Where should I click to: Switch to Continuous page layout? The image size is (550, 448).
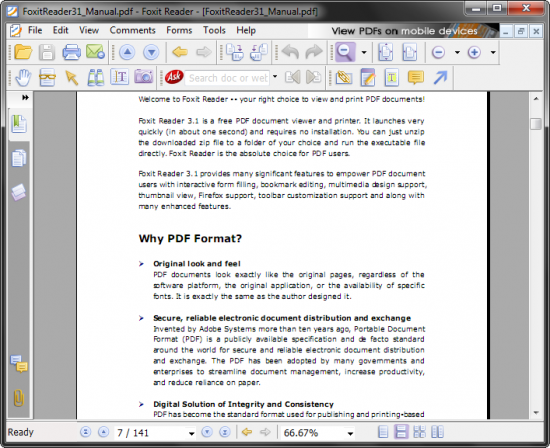[401, 432]
